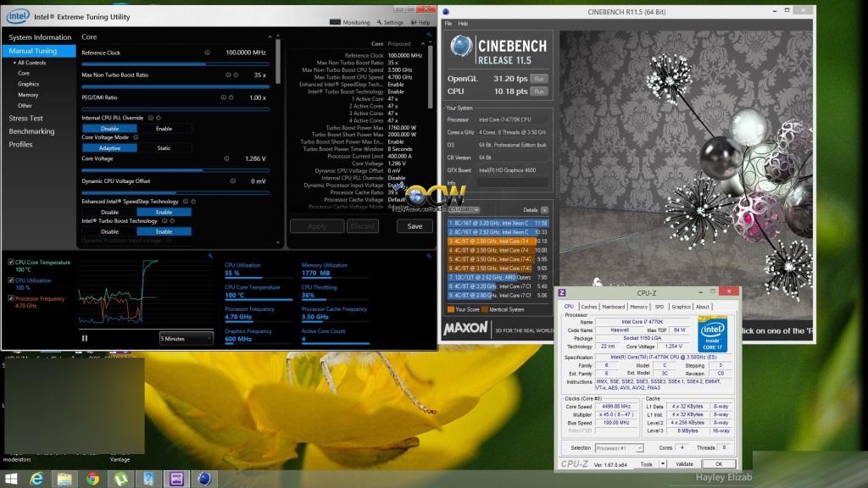This screenshot has width=868, height=488.
Task: Click OK button in CPU-Z
Action: (x=719, y=464)
